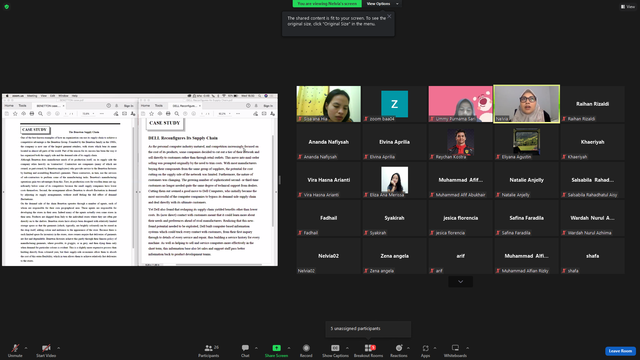Viewport: 640px width, 360px height.
Task: Select the zoom baa04 participant tile
Action: click(394, 104)
